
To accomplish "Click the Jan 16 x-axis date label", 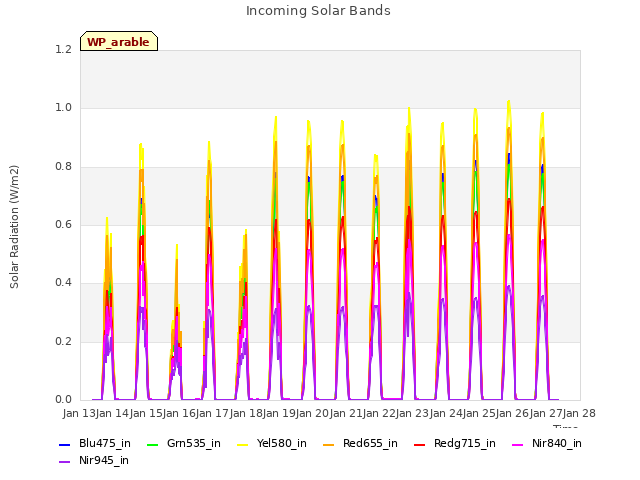I will pyautogui.click(x=179, y=413).
